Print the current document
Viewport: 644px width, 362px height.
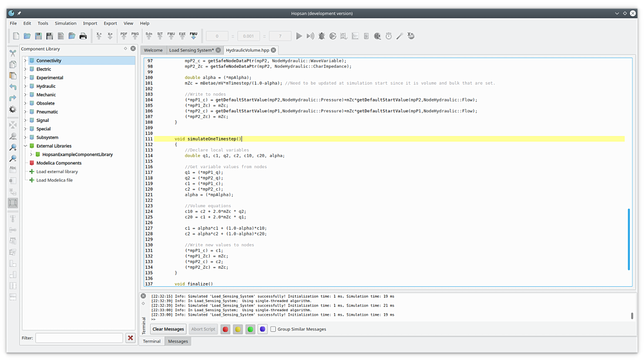83,36
